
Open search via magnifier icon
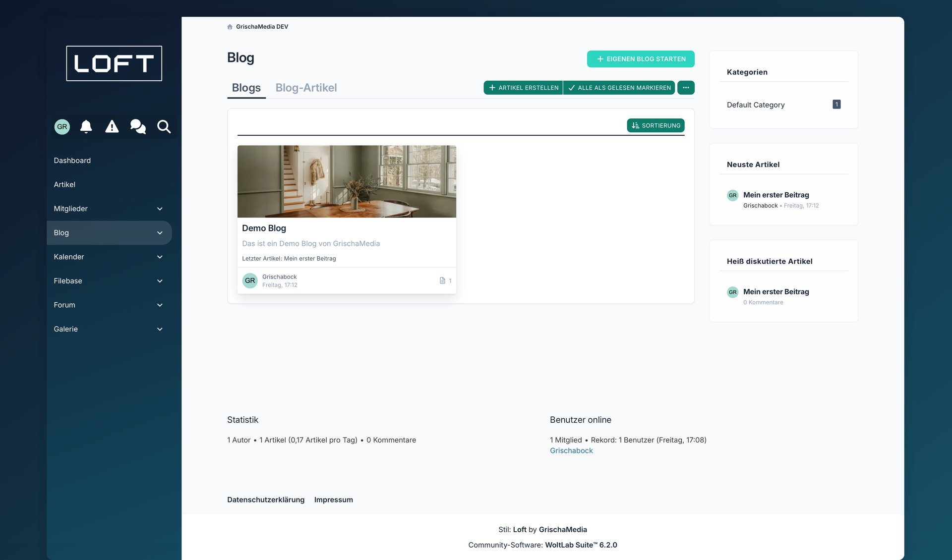(164, 127)
